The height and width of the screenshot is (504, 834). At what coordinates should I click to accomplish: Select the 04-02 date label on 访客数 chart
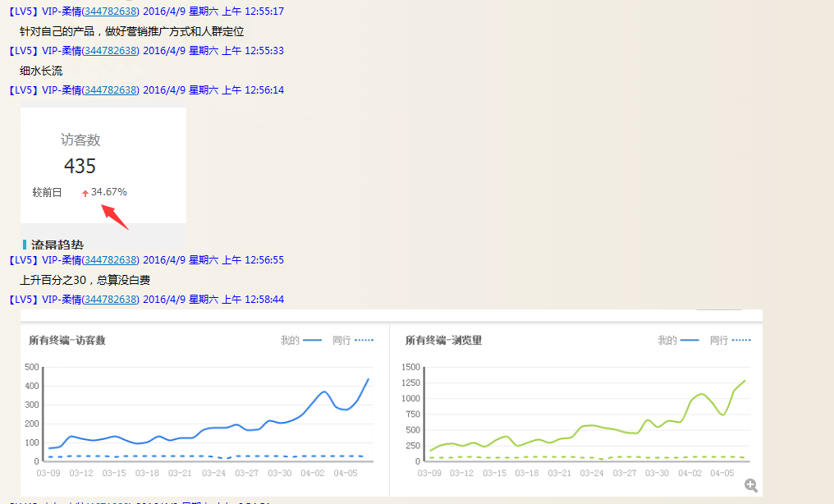point(313,474)
